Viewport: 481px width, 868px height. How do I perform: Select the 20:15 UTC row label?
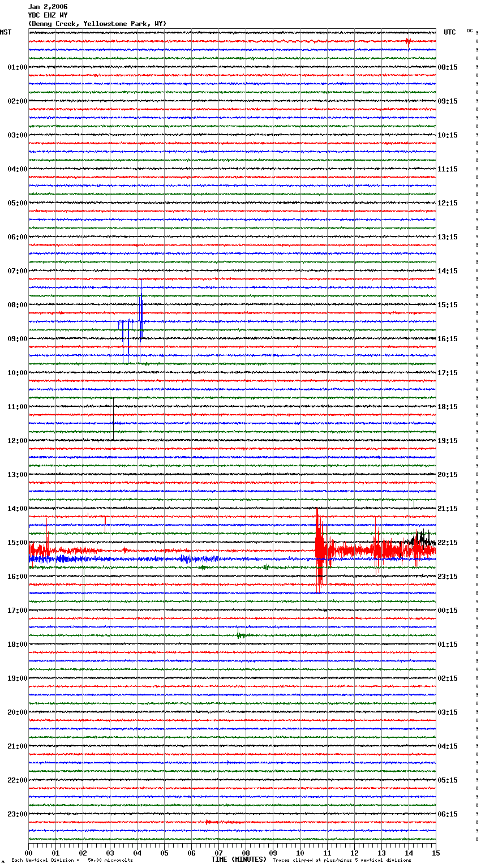coord(448,475)
